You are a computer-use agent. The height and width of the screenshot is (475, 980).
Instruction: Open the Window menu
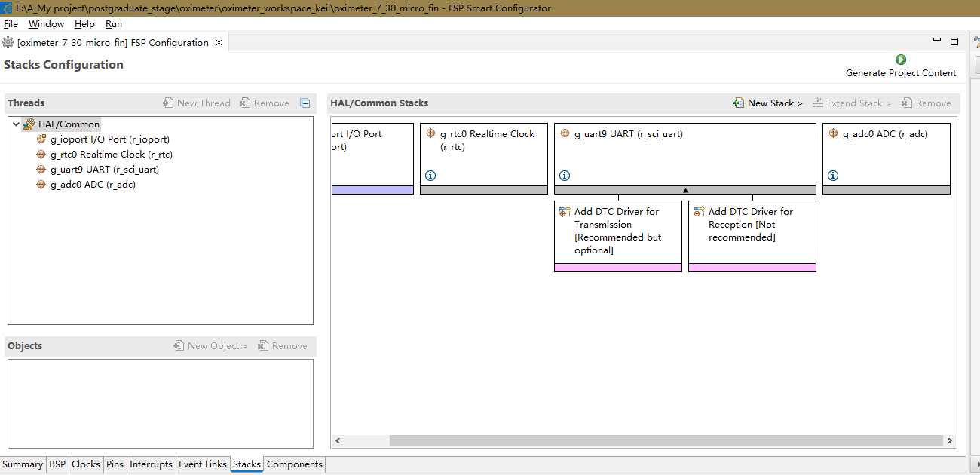(x=46, y=24)
